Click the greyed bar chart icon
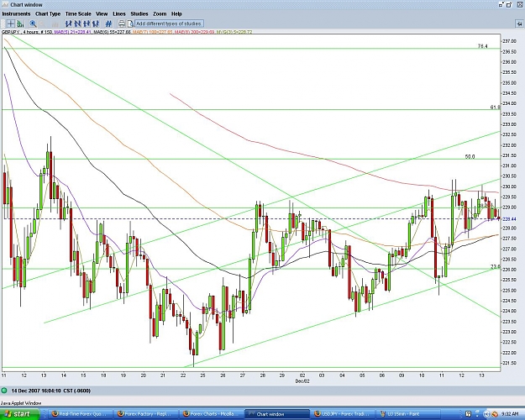 coord(55,24)
